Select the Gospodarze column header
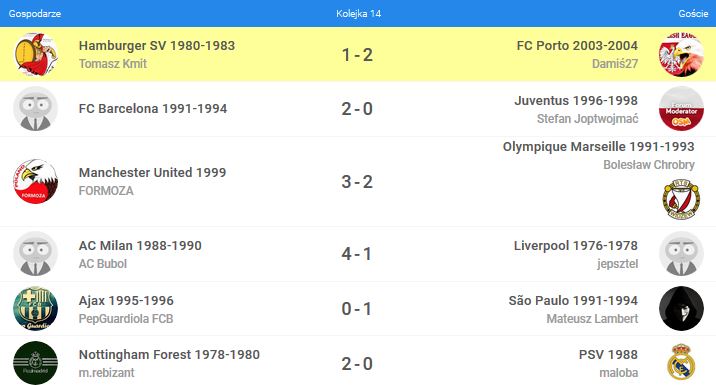The image size is (716, 385). [35, 14]
